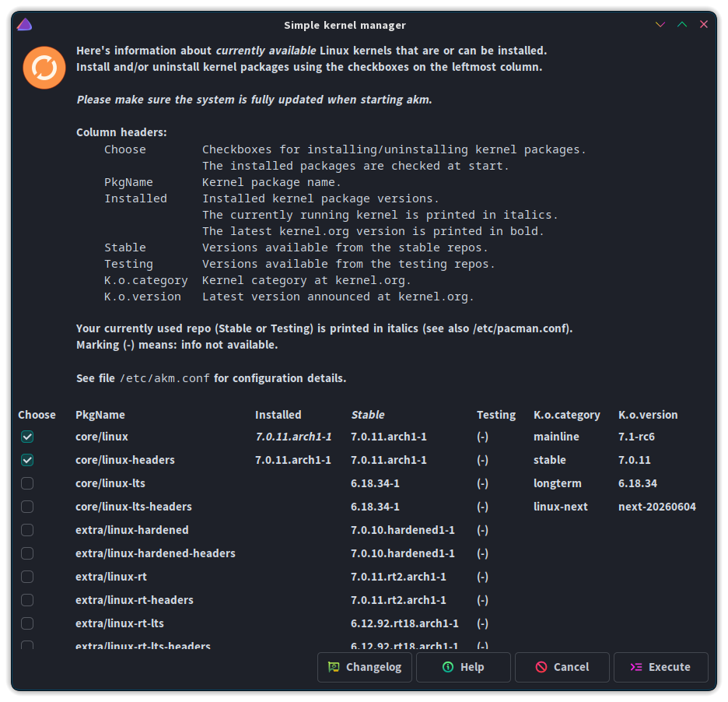Select the extra/linux-rt-headers package name
Image resolution: width=728 pixels, height=702 pixels.
[x=135, y=600]
